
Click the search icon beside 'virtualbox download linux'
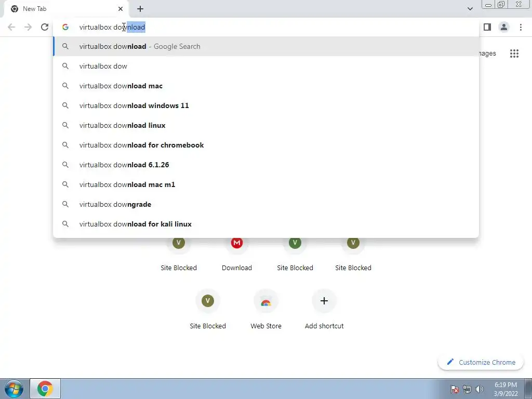65,125
